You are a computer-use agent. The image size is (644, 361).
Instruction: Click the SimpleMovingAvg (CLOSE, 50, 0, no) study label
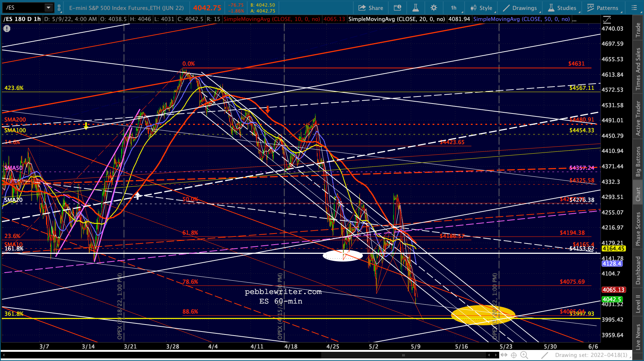(521, 19)
